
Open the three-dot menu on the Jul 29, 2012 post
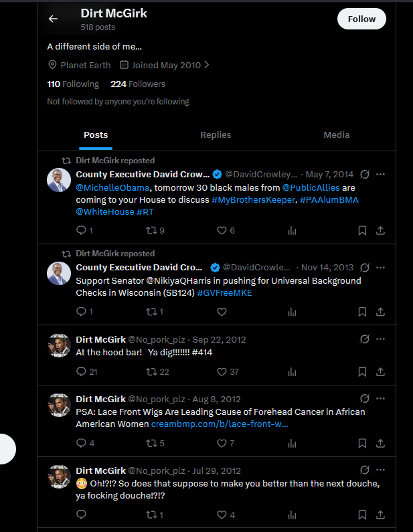tap(380, 470)
